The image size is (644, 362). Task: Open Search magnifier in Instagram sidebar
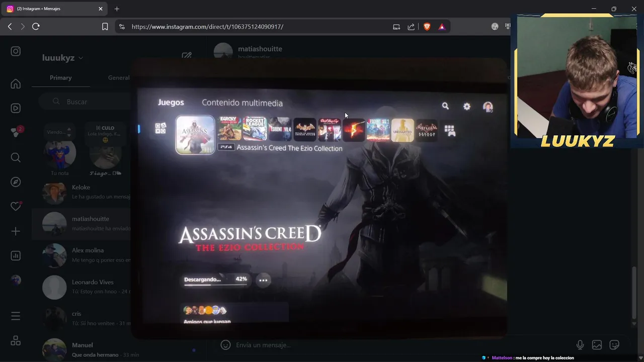(x=16, y=157)
